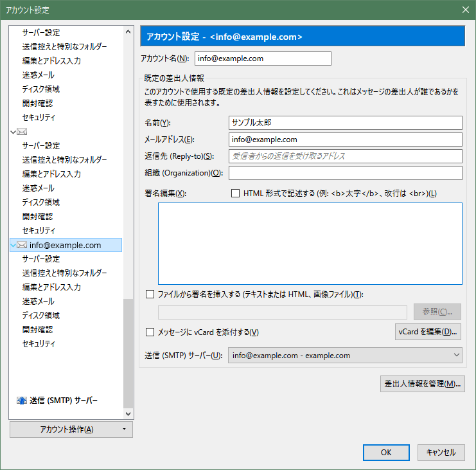This screenshot has width=476, height=470.
Task: Open the 送信 (SMTP) サーバー dropdown list
Action: [345, 355]
